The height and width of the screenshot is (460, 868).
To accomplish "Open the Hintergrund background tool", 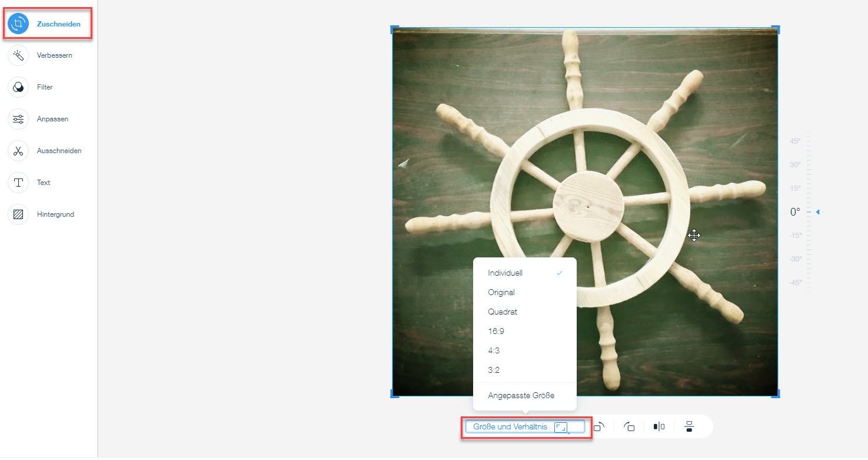I will 41,214.
